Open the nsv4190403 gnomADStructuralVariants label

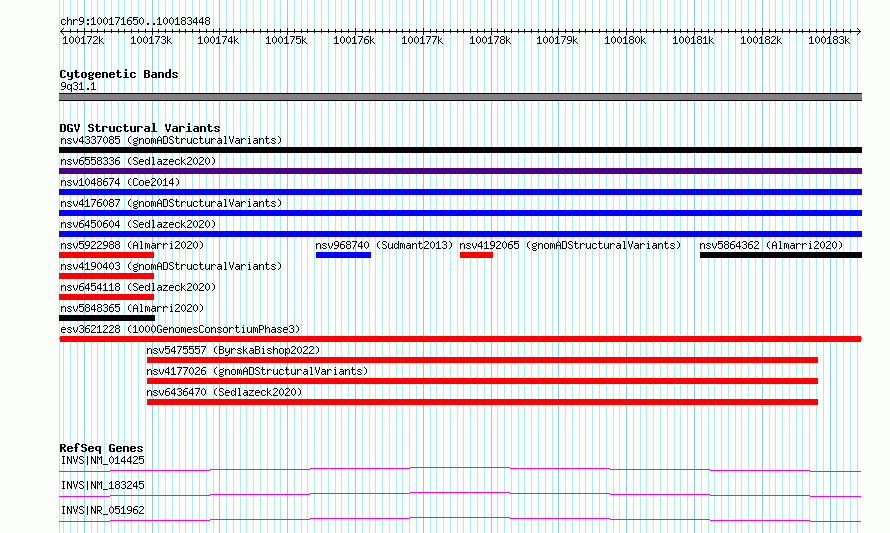pyautogui.click(x=171, y=266)
